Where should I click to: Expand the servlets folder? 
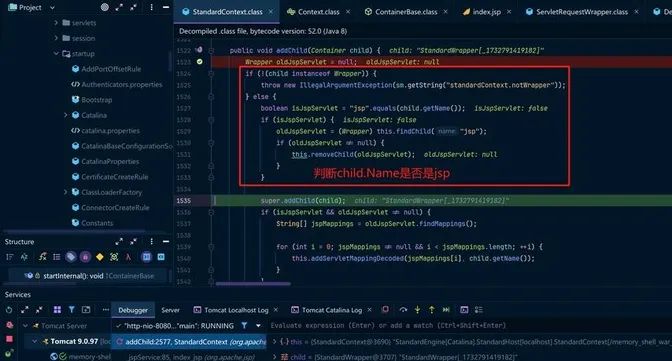point(56,22)
